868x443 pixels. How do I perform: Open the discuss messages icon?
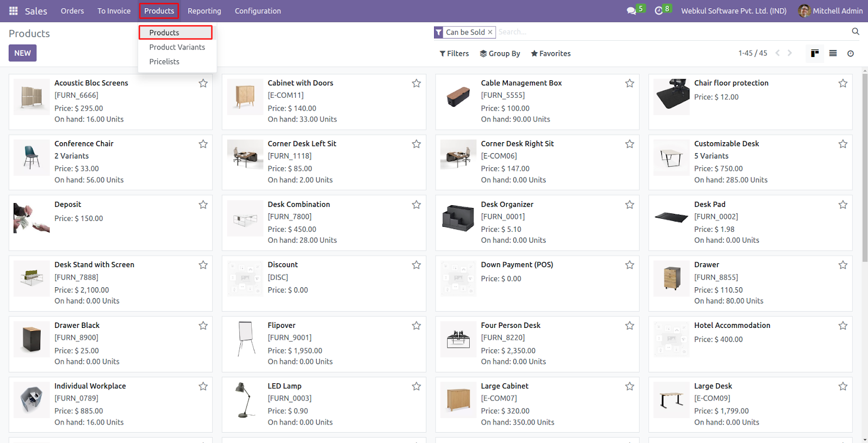[631, 11]
